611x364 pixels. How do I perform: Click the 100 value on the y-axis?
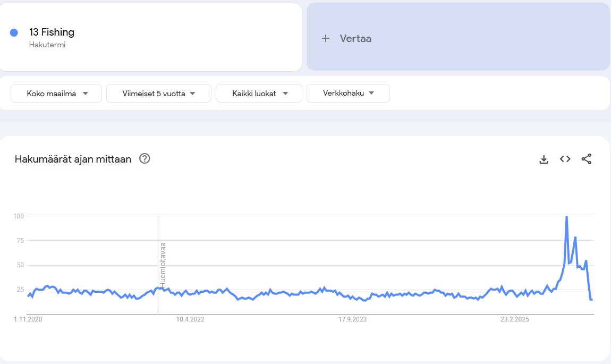click(19, 216)
